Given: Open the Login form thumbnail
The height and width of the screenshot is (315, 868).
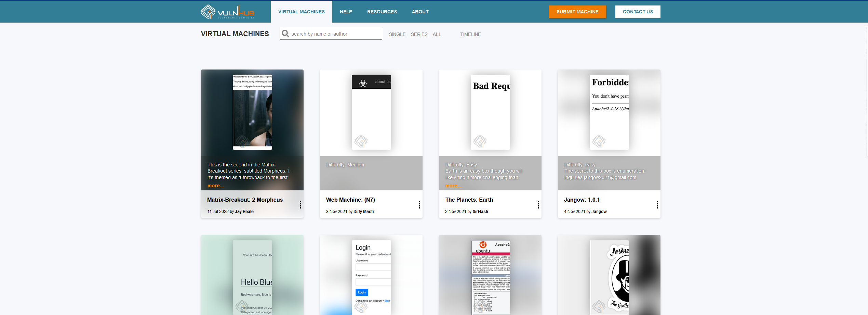Looking at the screenshot, I should (371, 277).
